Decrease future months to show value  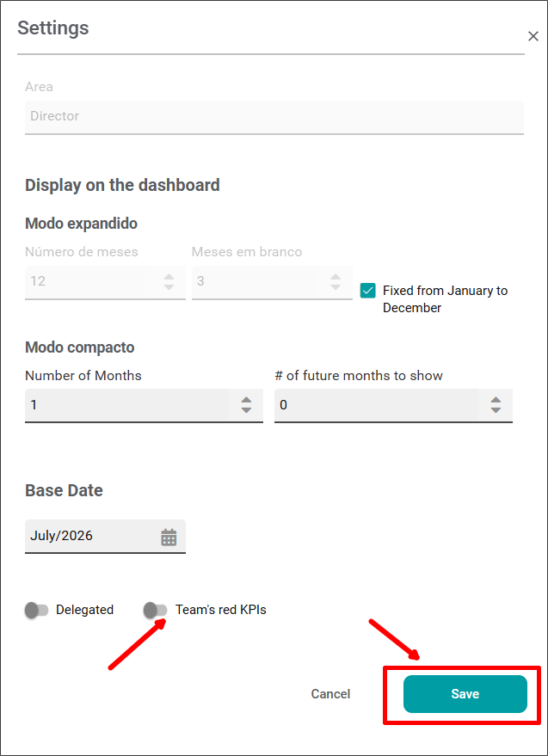496,409
